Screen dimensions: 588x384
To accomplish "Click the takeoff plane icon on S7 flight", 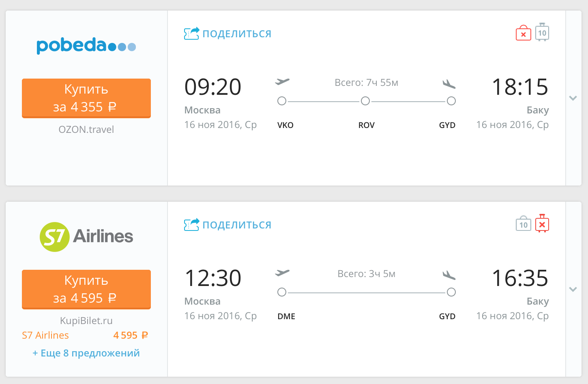I will [x=282, y=273].
